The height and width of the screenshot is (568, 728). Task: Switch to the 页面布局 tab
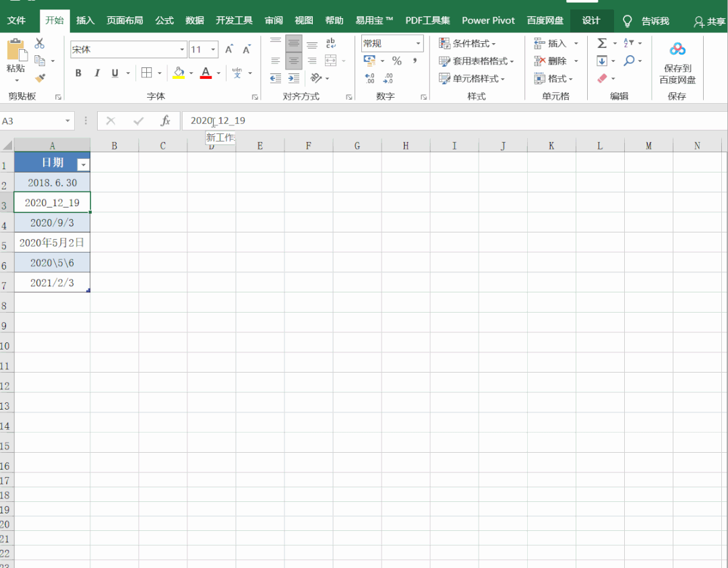pyautogui.click(x=125, y=20)
